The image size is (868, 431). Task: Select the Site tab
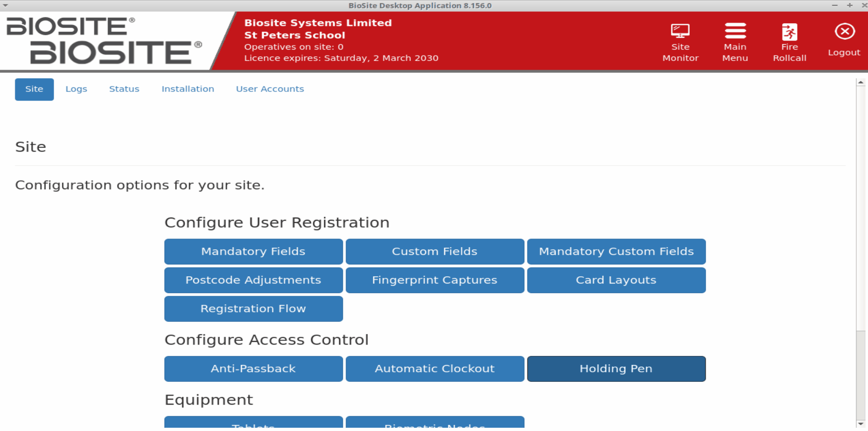pos(34,89)
